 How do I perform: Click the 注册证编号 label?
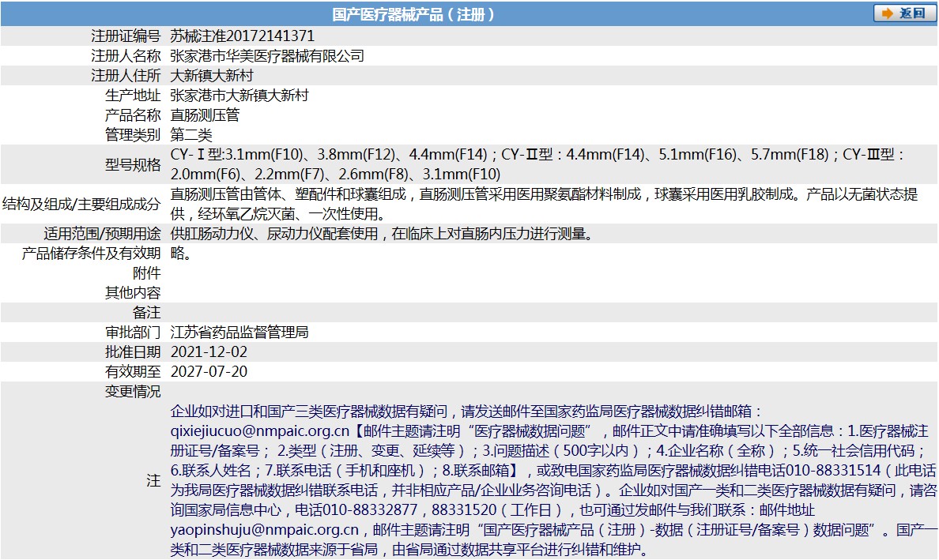tap(126, 36)
